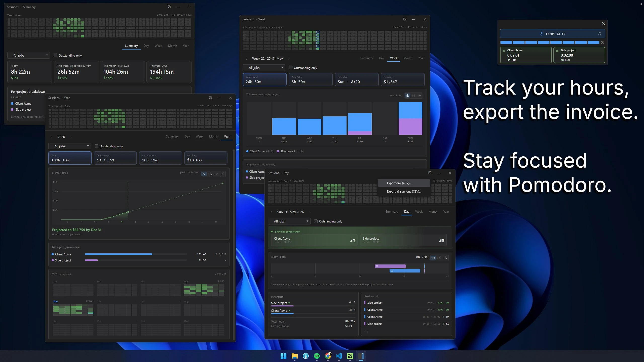Viewport: 644px width, 362px height.
Task: Enable Outstanding only in Year window
Action: point(96,146)
